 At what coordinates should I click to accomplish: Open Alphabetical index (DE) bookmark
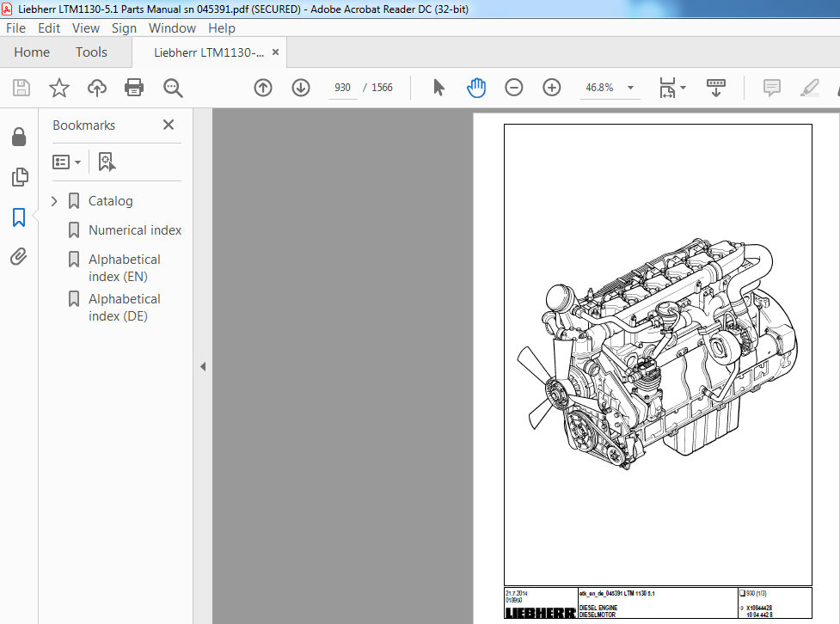tap(124, 308)
